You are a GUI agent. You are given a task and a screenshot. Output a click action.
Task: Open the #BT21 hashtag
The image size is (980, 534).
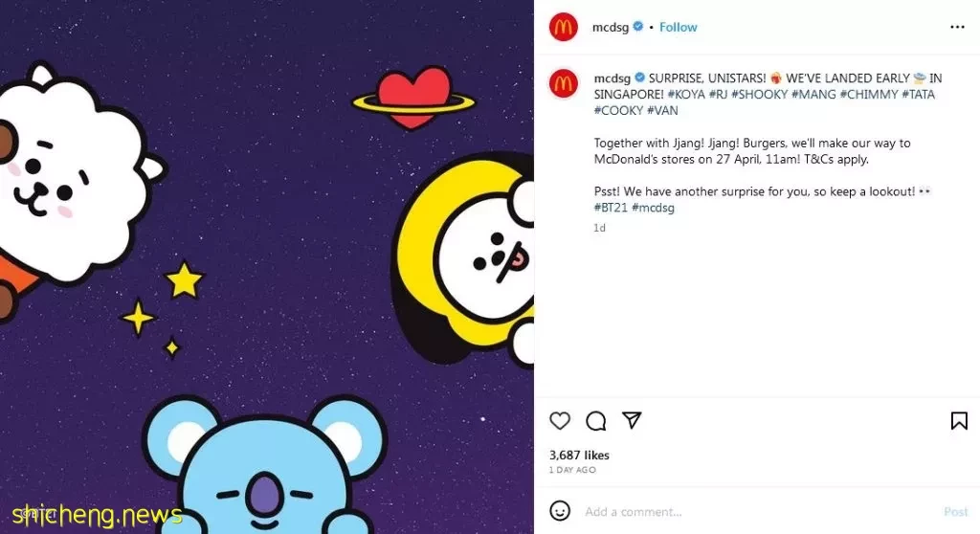click(611, 208)
